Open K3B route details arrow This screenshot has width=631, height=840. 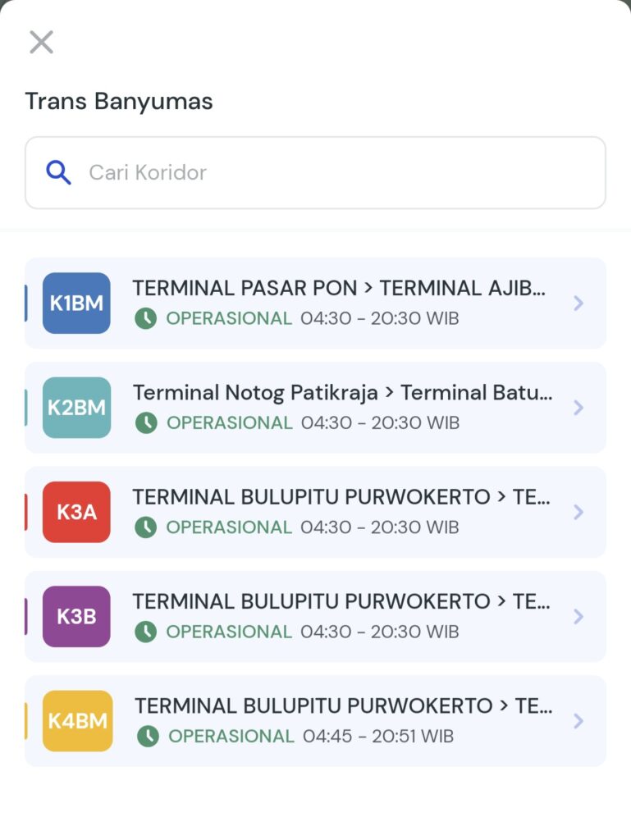(x=578, y=617)
